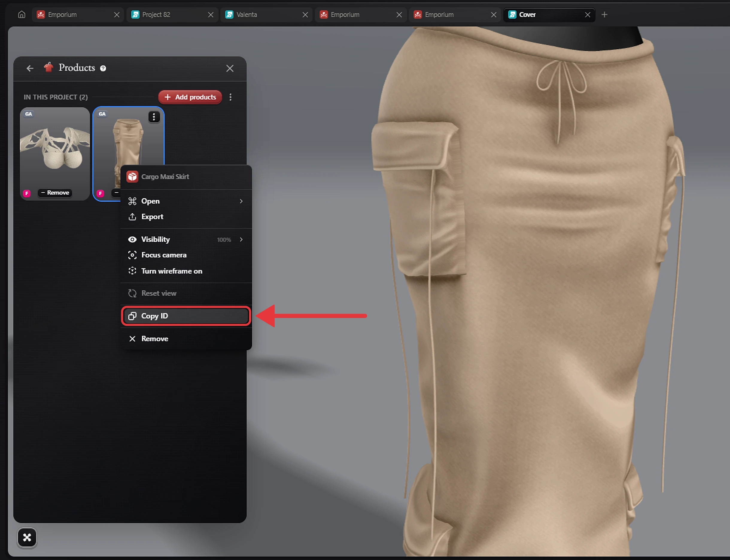Click Reset view menu entry
This screenshot has width=730, height=560.
click(x=186, y=293)
